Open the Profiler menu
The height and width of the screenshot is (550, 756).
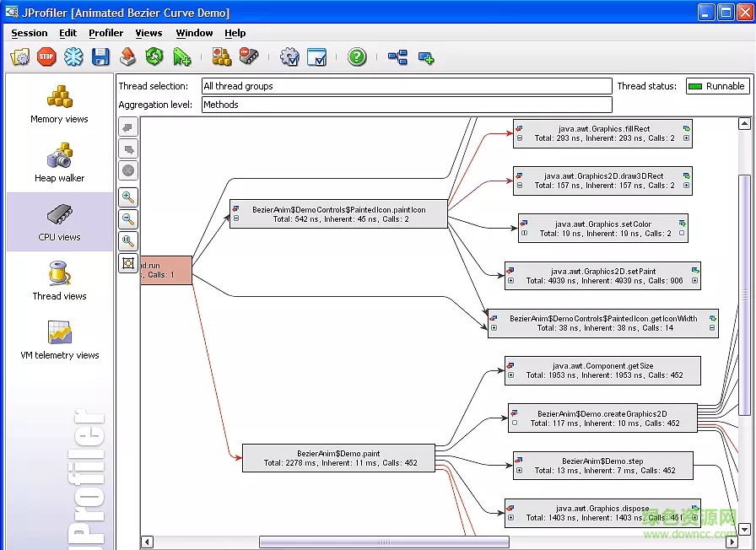point(105,33)
